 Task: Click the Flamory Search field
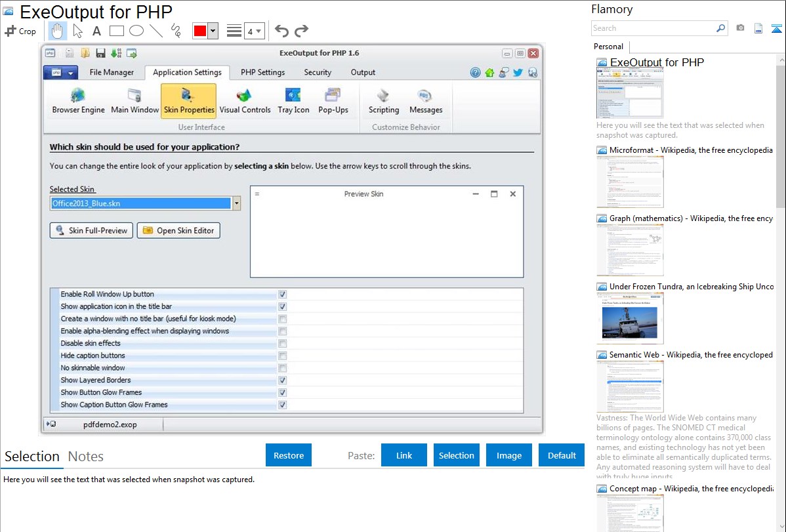pyautogui.click(x=653, y=28)
